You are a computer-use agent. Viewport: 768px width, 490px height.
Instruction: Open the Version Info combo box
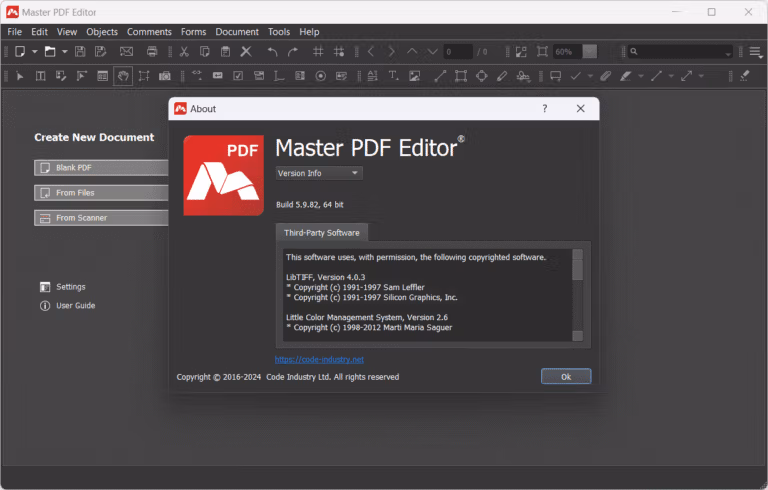click(x=319, y=173)
